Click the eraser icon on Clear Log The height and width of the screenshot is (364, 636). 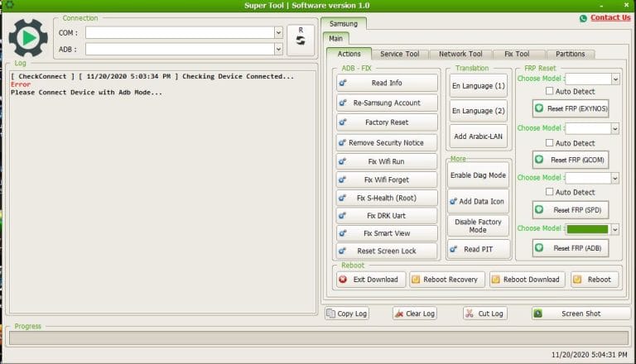[x=399, y=314]
